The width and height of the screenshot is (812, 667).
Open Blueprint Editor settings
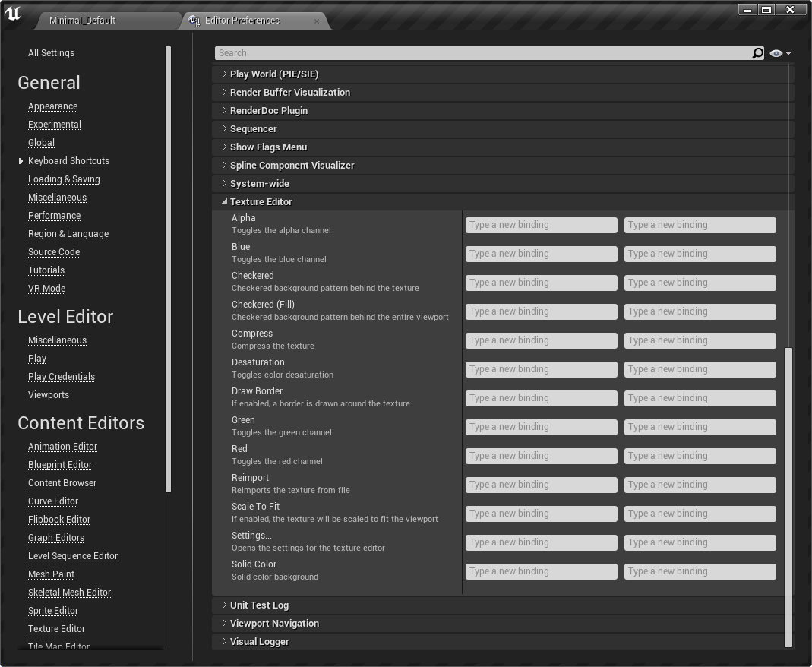60,464
